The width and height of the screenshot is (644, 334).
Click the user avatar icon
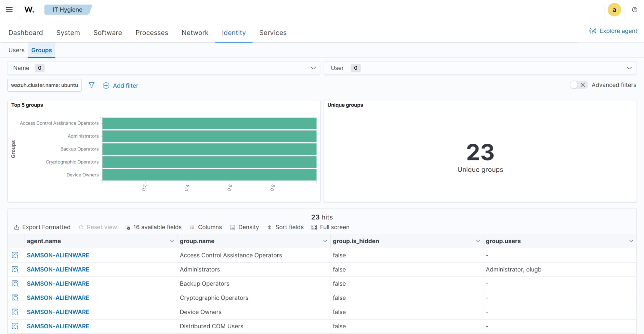point(614,10)
